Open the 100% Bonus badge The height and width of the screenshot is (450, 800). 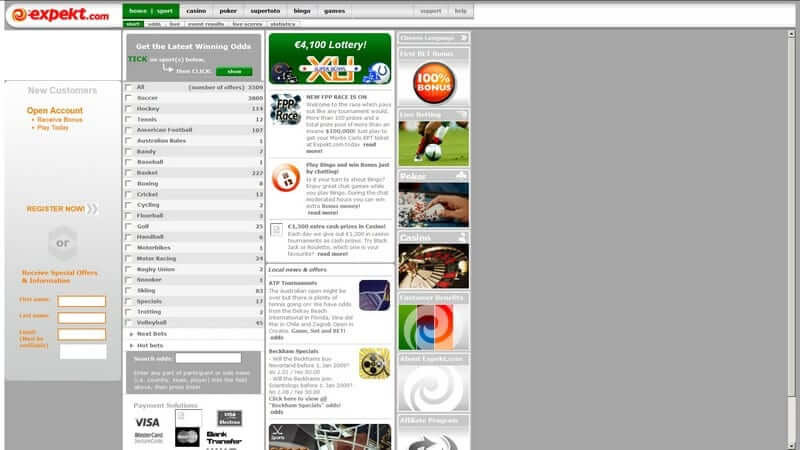click(x=434, y=83)
